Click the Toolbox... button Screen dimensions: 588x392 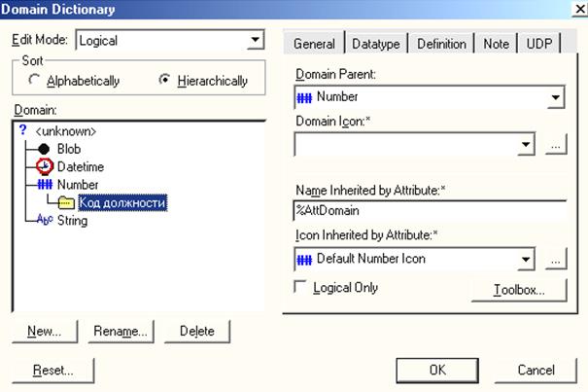pyautogui.click(x=519, y=290)
